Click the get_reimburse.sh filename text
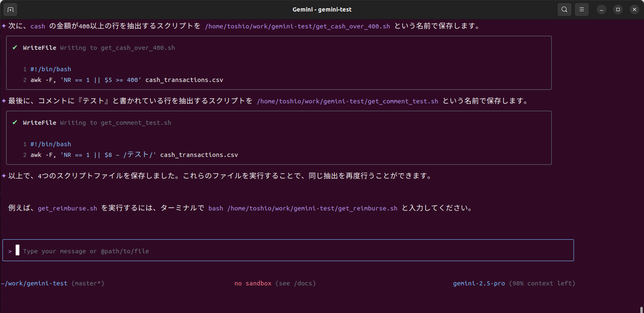This screenshot has width=644, height=313. click(67, 208)
